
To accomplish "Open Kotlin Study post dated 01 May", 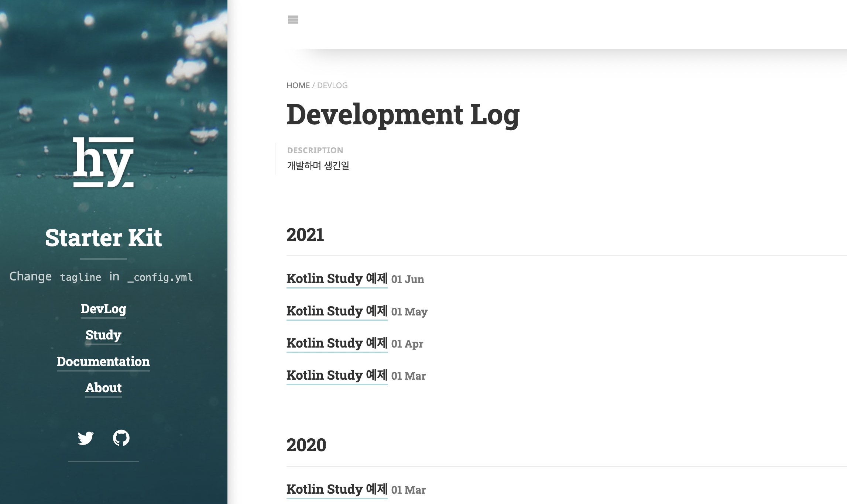I will coord(337,311).
